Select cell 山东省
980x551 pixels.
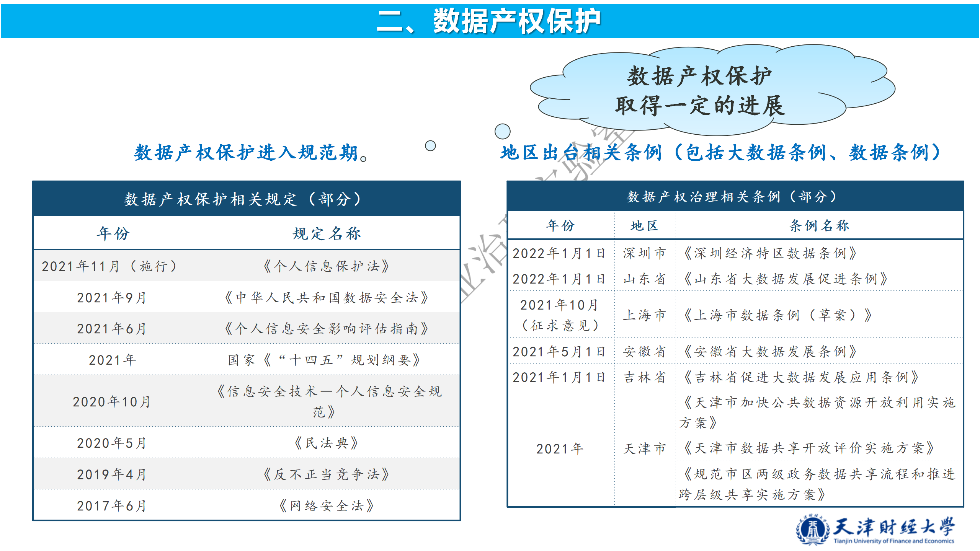click(645, 279)
